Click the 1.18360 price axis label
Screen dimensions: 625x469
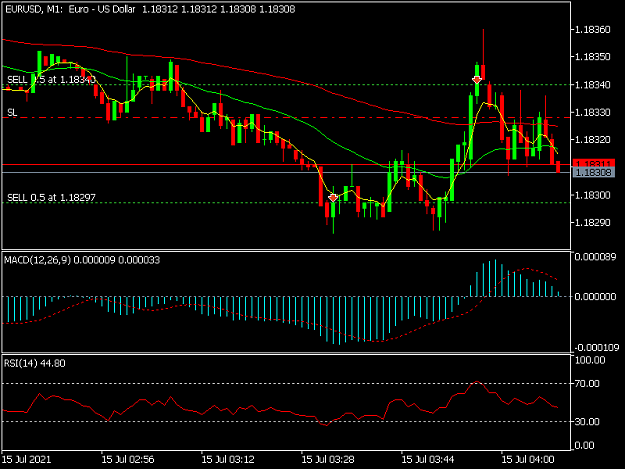pyautogui.click(x=593, y=30)
